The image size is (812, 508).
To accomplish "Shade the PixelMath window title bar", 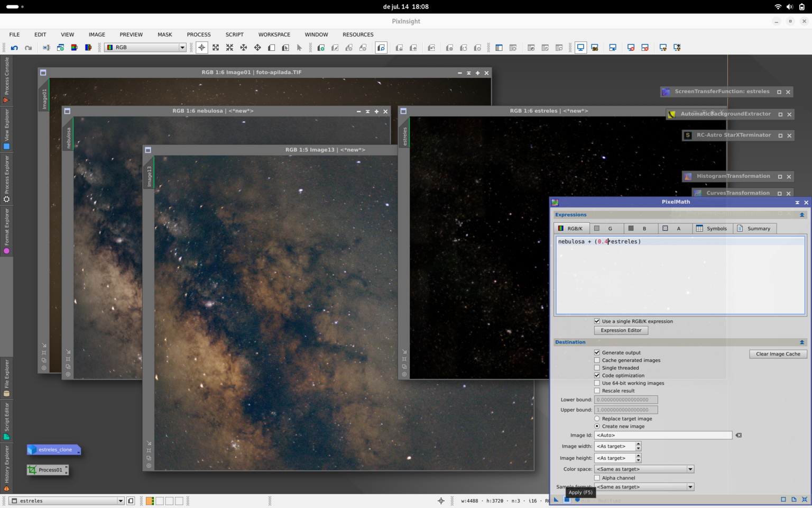I will pos(797,202).
